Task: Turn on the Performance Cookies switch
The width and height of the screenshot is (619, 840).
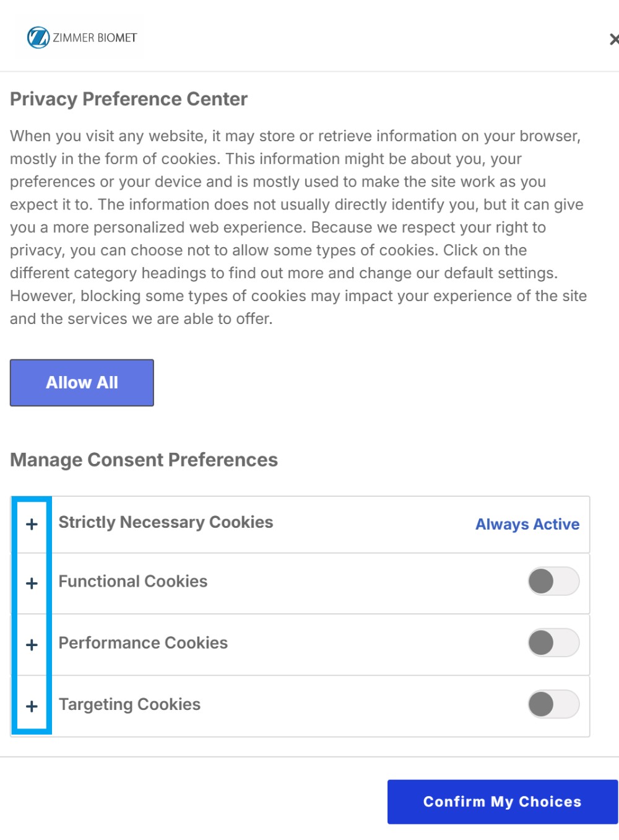Action: (x=553, y=642)
